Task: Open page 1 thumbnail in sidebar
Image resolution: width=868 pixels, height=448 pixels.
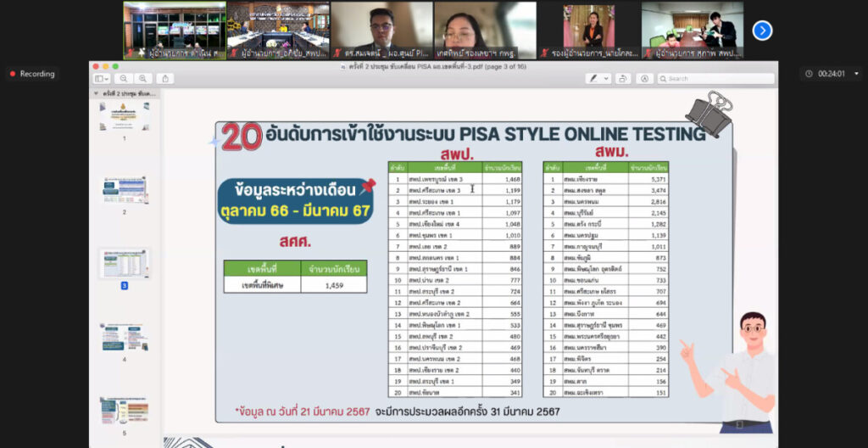Action: (124, 115)
